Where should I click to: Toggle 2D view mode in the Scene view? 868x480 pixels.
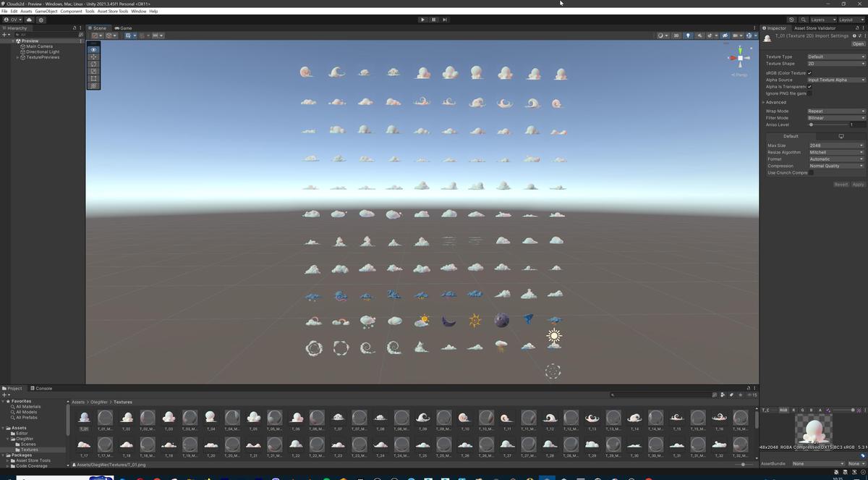pyautogui.click(x=676, y=35)
